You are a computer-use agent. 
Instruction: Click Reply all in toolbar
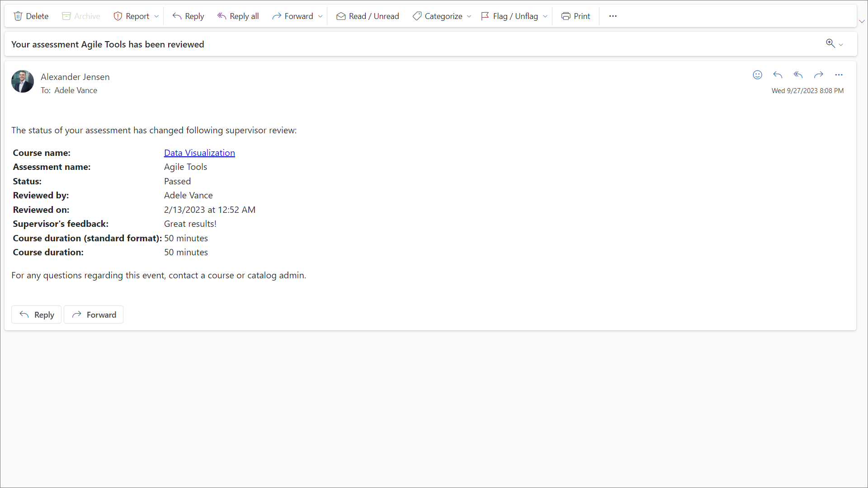tap(238, 16)
